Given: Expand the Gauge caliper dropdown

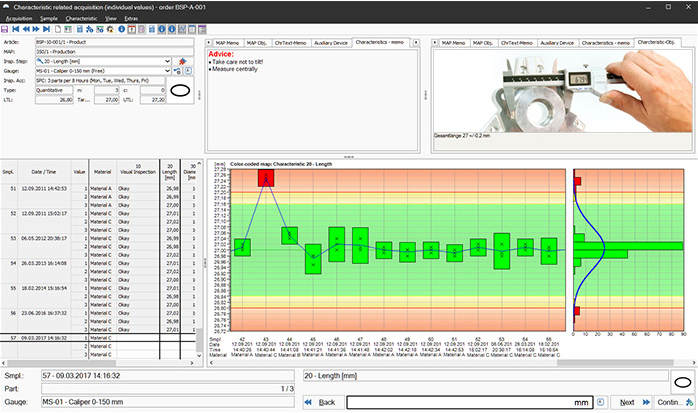Looking at the screenshot, I should coord(167,71).
